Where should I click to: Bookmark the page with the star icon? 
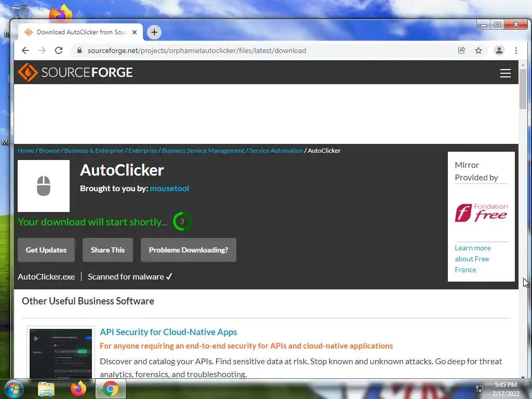point(478,50)
